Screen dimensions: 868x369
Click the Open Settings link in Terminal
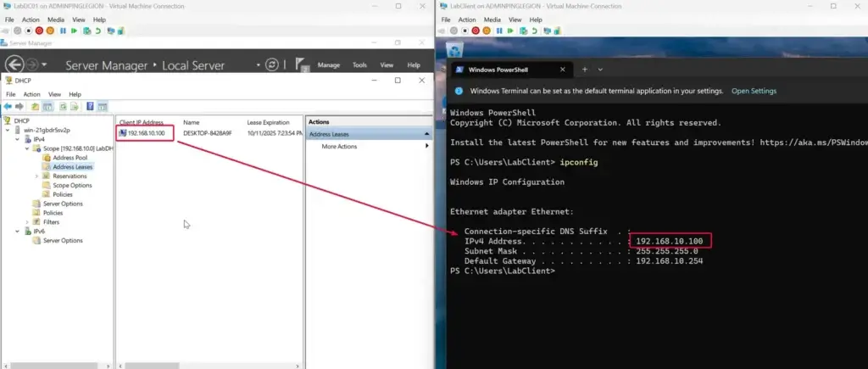pos(754,91)
